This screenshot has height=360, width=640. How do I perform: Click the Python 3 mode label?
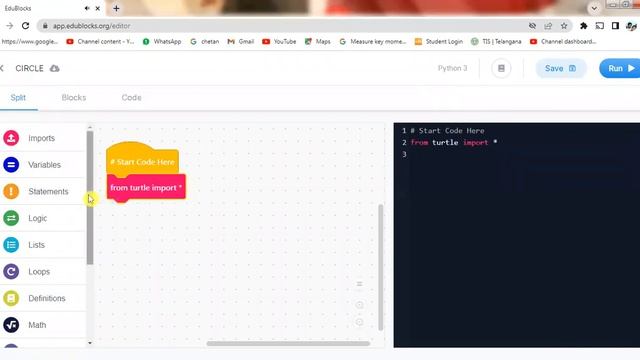(x=452, y=68)
